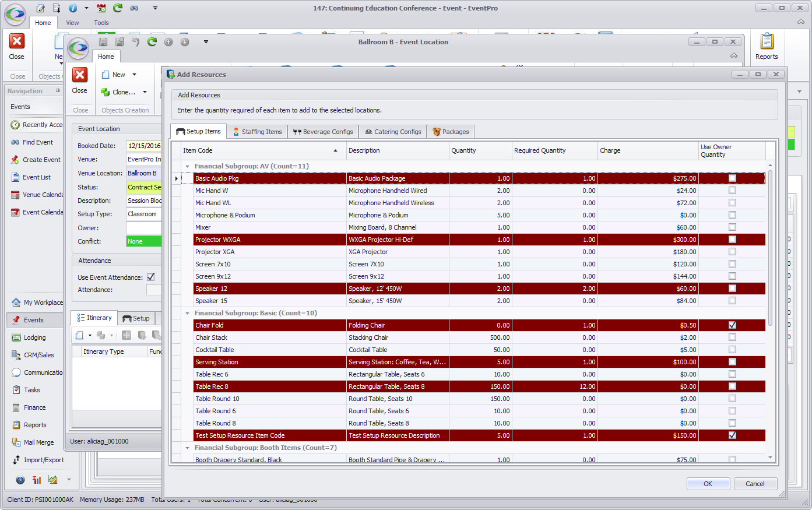
Task: Collapse Financial Subgroup Booth Items group
Action: click(x=187, y=448)
